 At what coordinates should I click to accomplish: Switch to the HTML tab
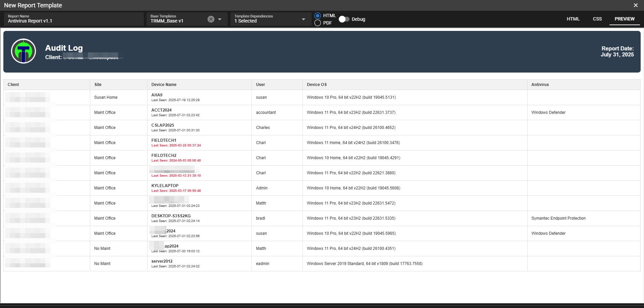tap(573, 19)
